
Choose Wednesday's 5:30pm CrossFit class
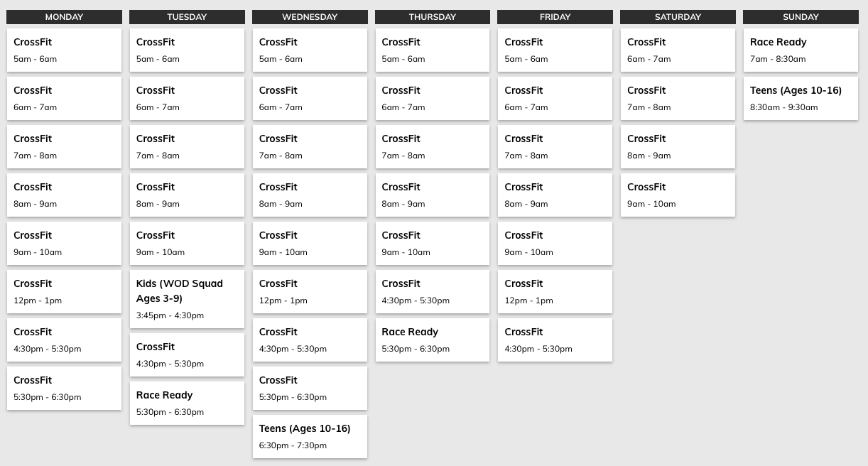point(310,388)
